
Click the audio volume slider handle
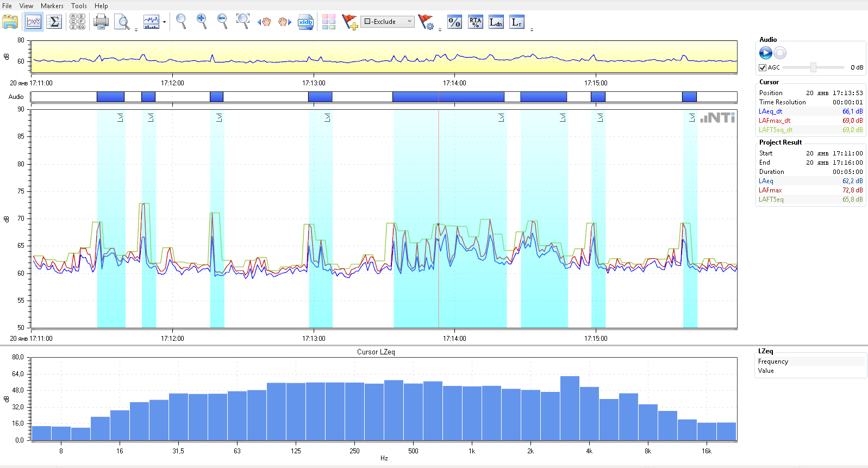coord(813,67)
